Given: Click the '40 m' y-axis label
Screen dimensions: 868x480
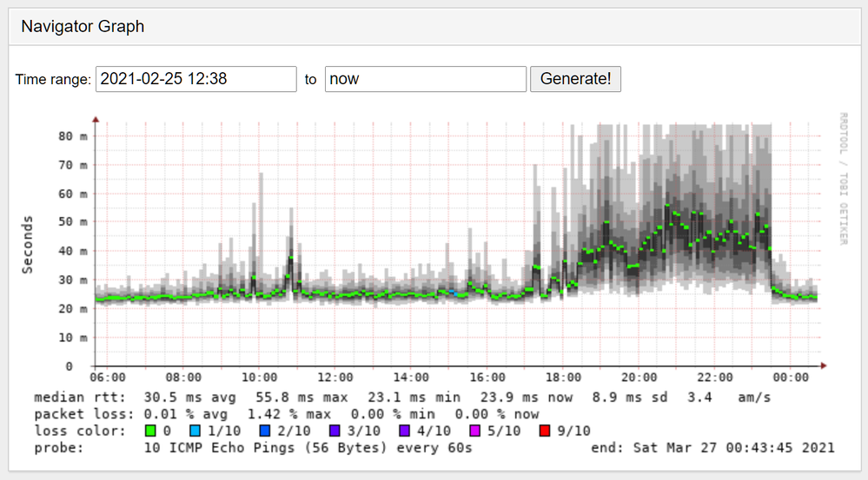Looking at the screenshot, I should coord(73,251).
